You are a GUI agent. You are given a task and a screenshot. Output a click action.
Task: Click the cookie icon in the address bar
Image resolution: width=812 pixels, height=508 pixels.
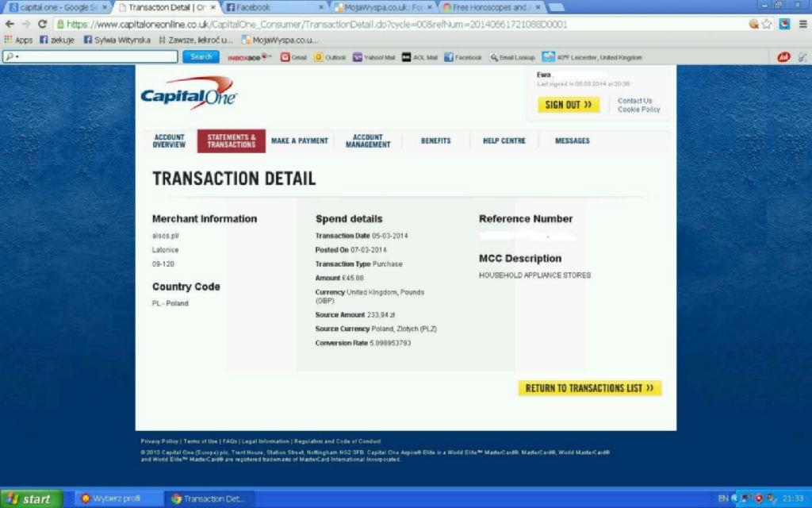pos(753,24)
